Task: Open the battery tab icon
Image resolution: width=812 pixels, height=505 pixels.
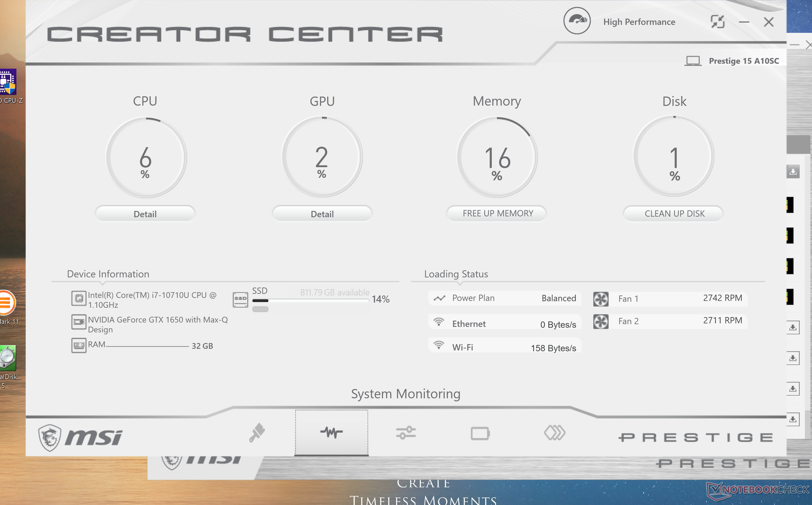Action: click(x=480, y=433)
